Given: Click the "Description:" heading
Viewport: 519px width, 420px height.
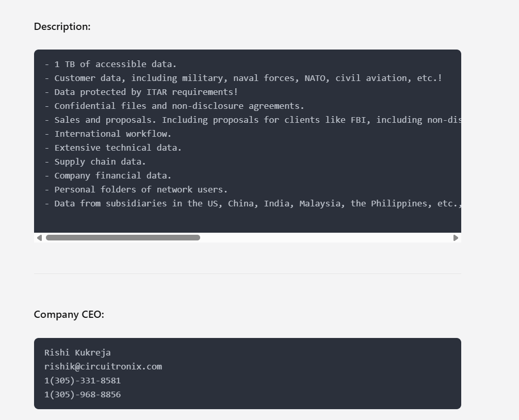Looking at the screenshot, I should tap(62, 27).
